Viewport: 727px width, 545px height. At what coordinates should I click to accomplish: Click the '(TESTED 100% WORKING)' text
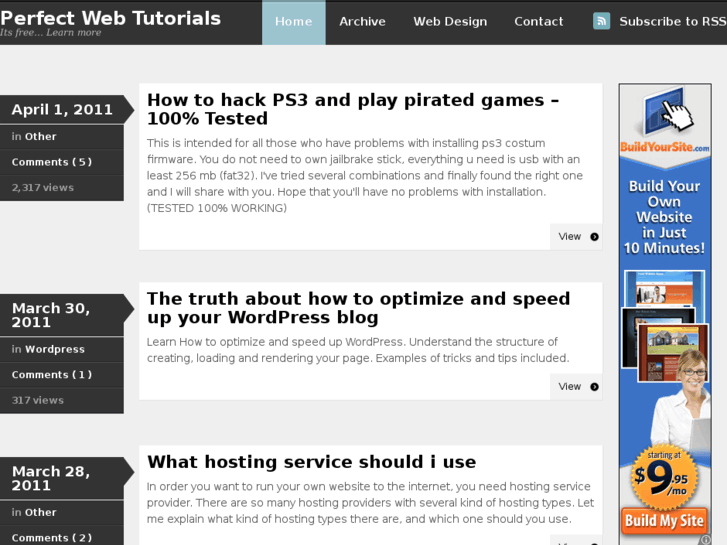tap(217, 208)
